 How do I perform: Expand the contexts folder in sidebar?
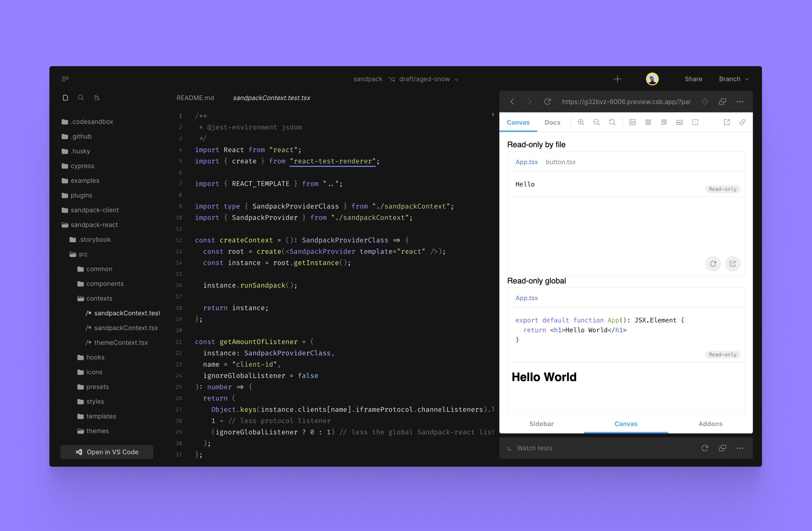pyautogui.click(x=99, y=298)
